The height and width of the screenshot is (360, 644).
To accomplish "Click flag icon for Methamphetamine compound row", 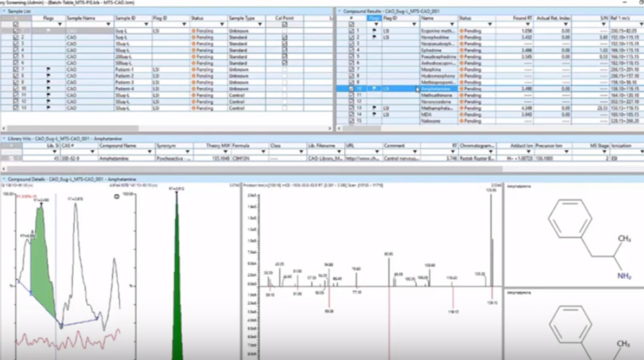I will 374,108.
